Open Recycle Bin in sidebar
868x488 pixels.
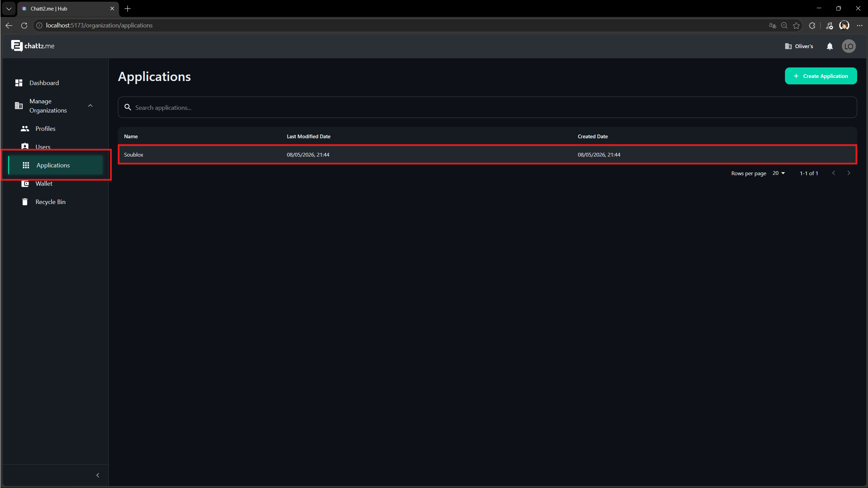point(56,202)
